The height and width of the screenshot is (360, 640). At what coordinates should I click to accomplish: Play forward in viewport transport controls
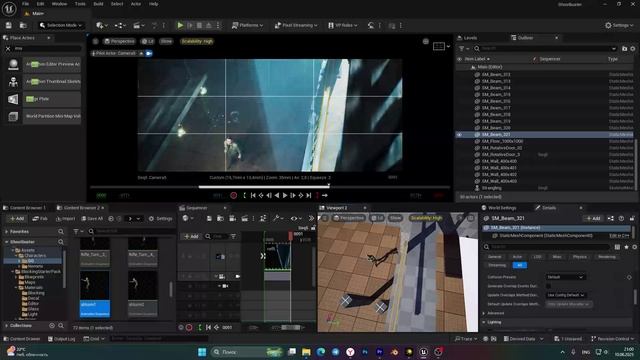285,196
